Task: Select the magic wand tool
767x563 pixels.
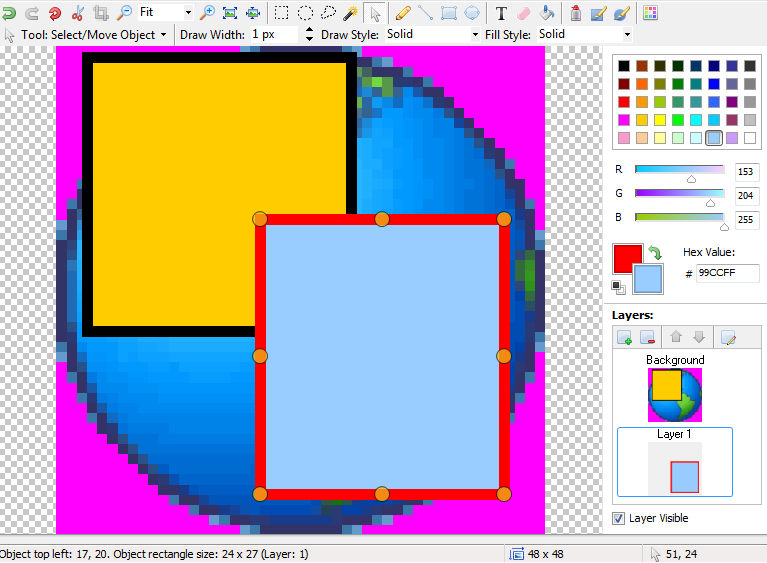Action: (350, 13)
